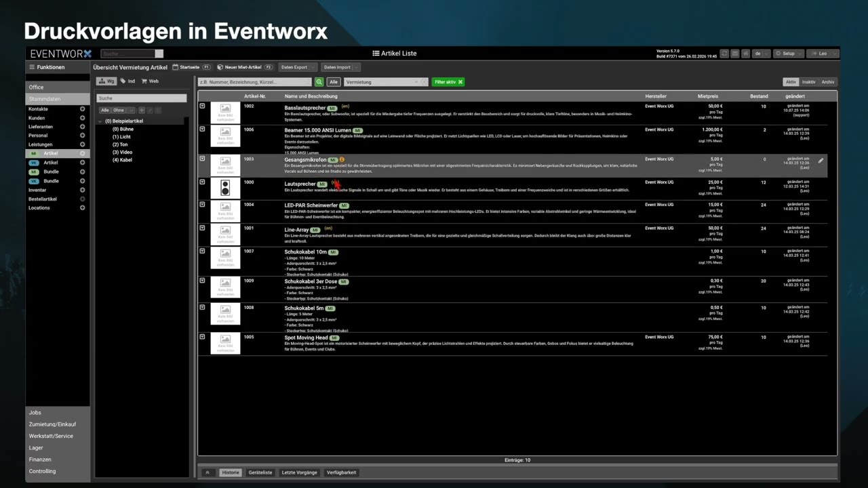Open the Daten Import dropdown

point(340,67)
